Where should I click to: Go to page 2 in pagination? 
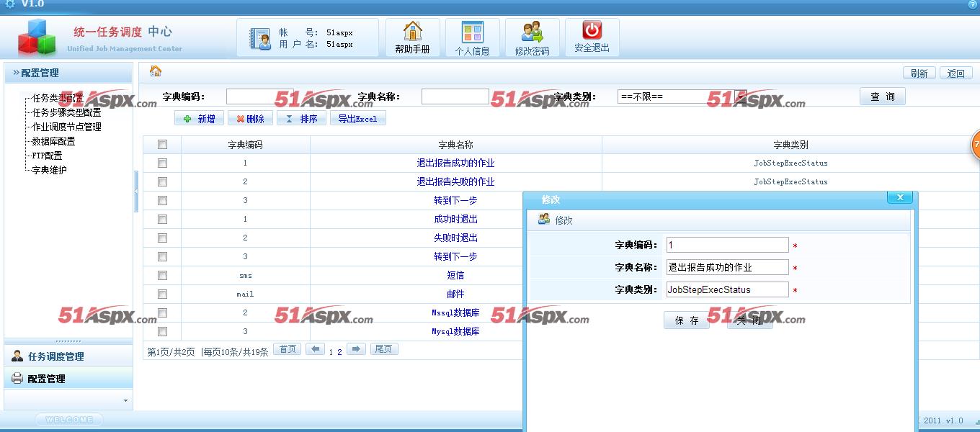(340, 352)
